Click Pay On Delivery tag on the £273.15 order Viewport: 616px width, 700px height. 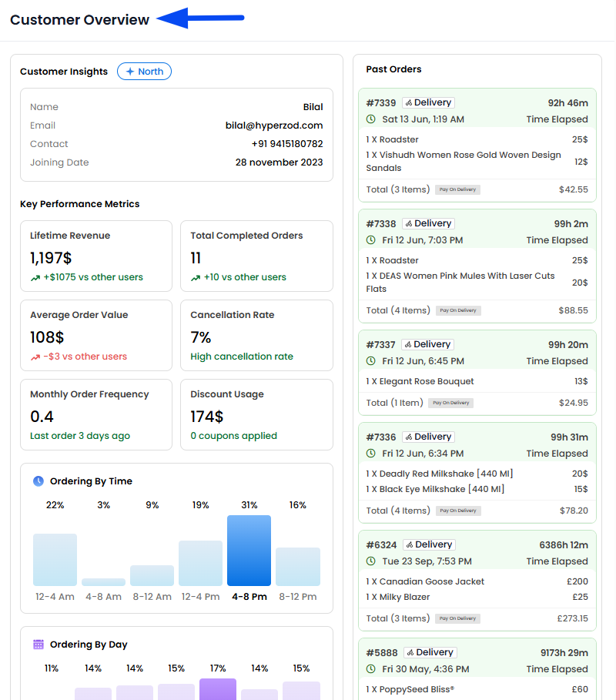point(457,618)
